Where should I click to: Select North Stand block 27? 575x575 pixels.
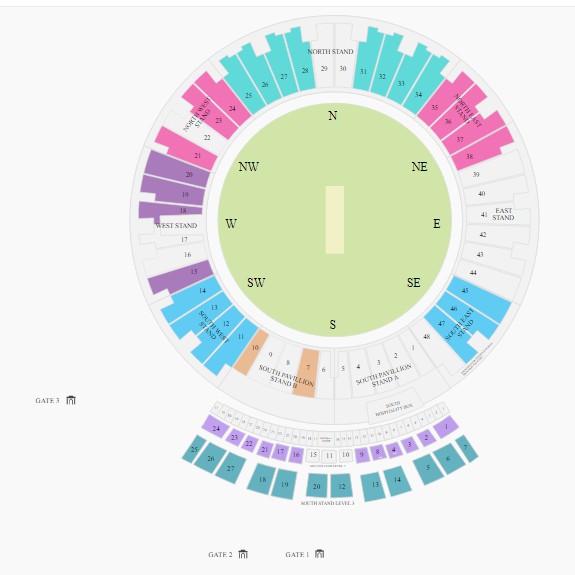pos(282,66)
